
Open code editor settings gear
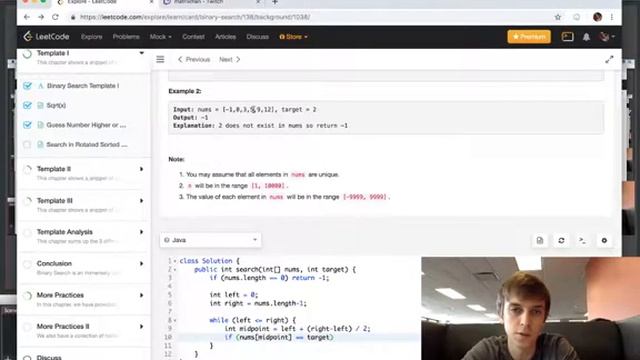[x=604, y=240]
